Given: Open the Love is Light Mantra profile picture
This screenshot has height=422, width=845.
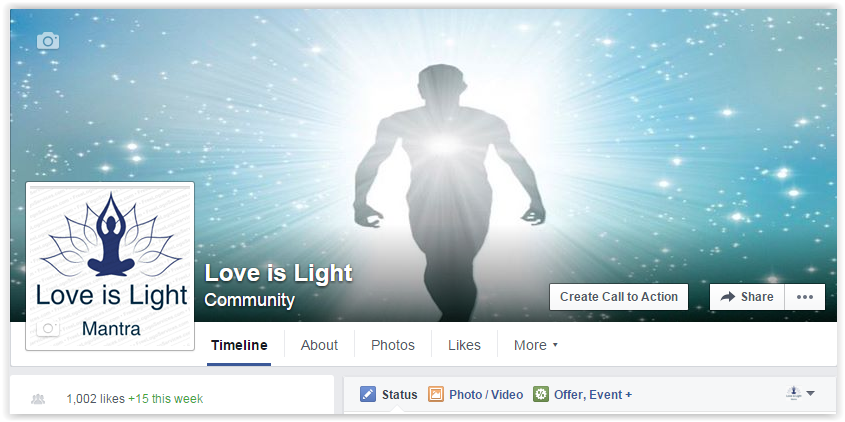Looking at the screenshot, I should [x=110, y=266].
